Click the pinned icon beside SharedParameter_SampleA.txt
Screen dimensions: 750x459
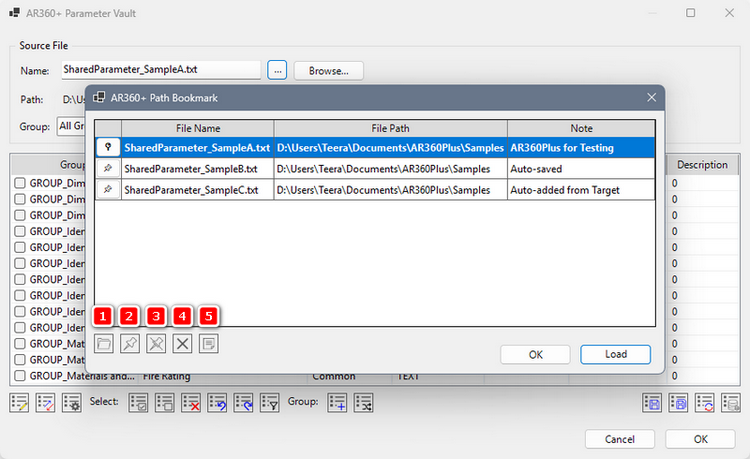click(108, 147)
